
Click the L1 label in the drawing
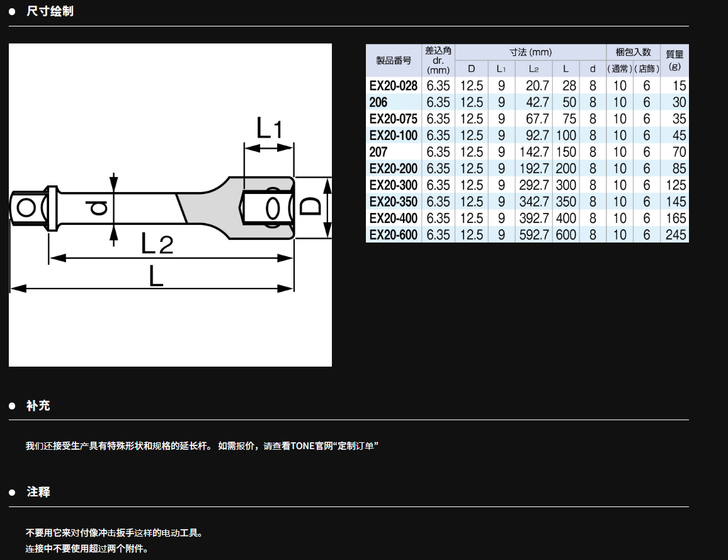coord(269,129)
